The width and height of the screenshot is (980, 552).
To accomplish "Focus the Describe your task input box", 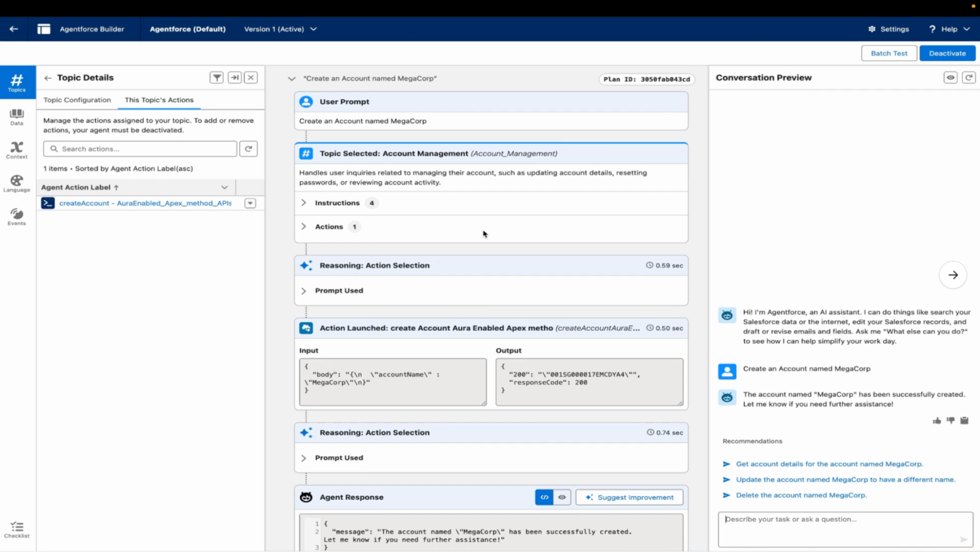I will [845, 529].
